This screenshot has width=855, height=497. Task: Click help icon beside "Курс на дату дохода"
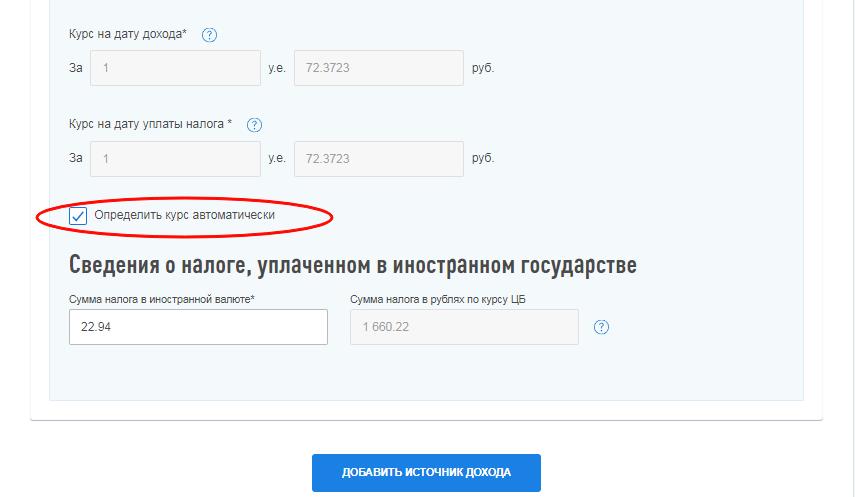coord(209,35)
